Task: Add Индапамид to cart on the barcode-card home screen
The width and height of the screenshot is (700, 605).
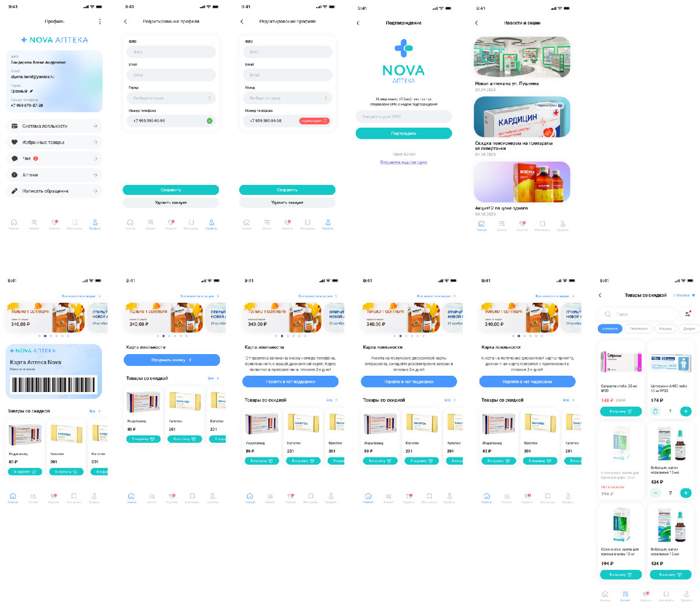Action: tap(25, 471)
